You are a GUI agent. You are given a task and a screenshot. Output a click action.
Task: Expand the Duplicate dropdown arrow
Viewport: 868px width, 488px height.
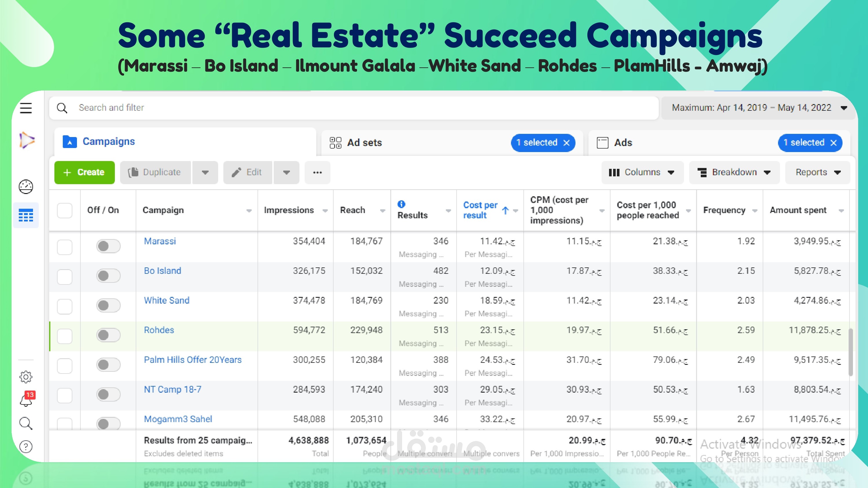point(205,172)
